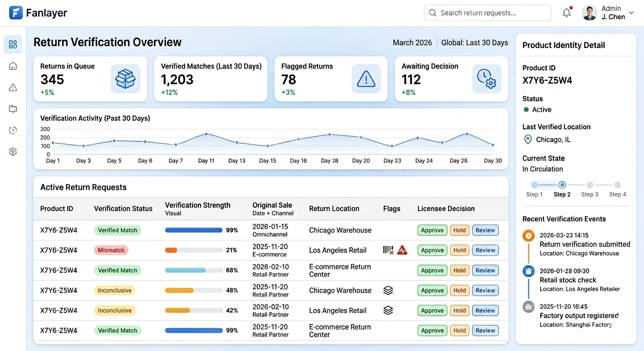Open the history clock icon in the sidebar
This screenshot has width=644, height=351.
click(13, 130)
